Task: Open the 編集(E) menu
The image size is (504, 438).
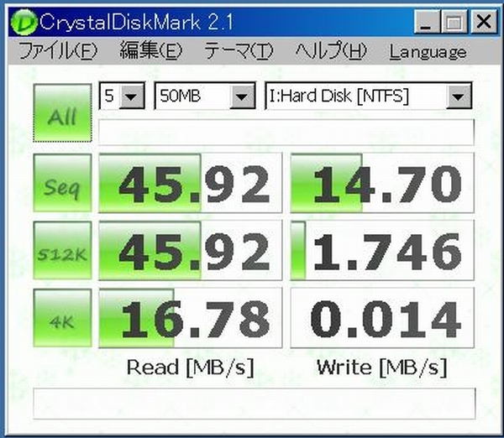Action: pyautogui.click(x=150, y=51)
